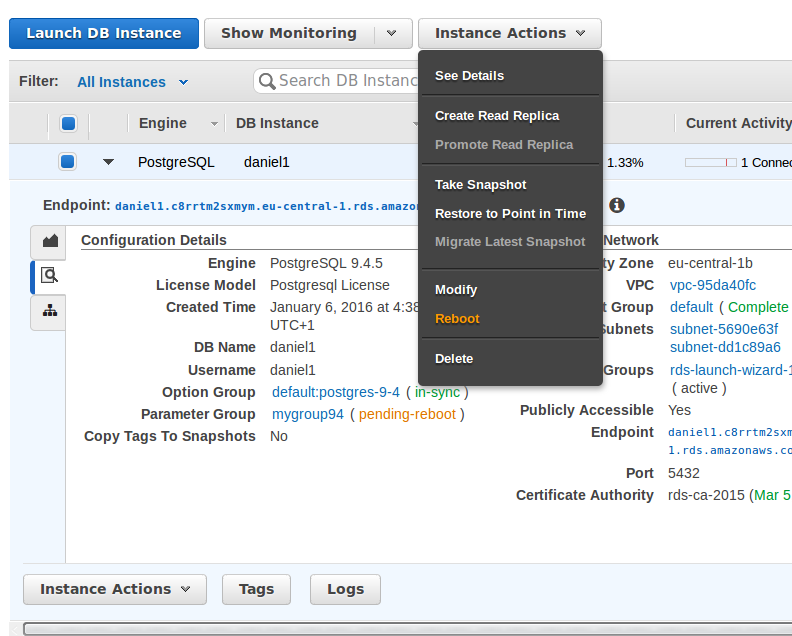Click the Configuration Details heading
Image resolution: width=792 pixels, height=636 pixels.
(154, 240)
